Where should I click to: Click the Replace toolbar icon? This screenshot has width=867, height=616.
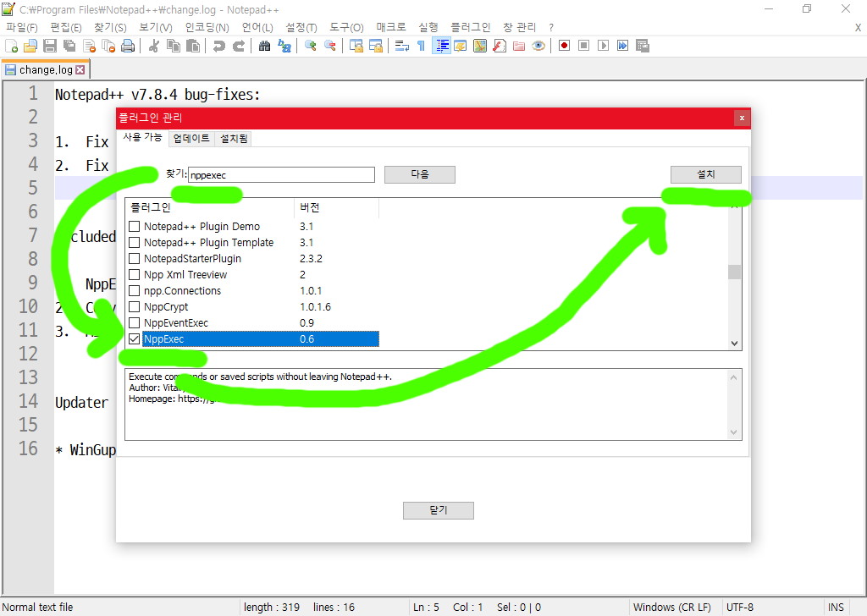[x=284, y=46]
